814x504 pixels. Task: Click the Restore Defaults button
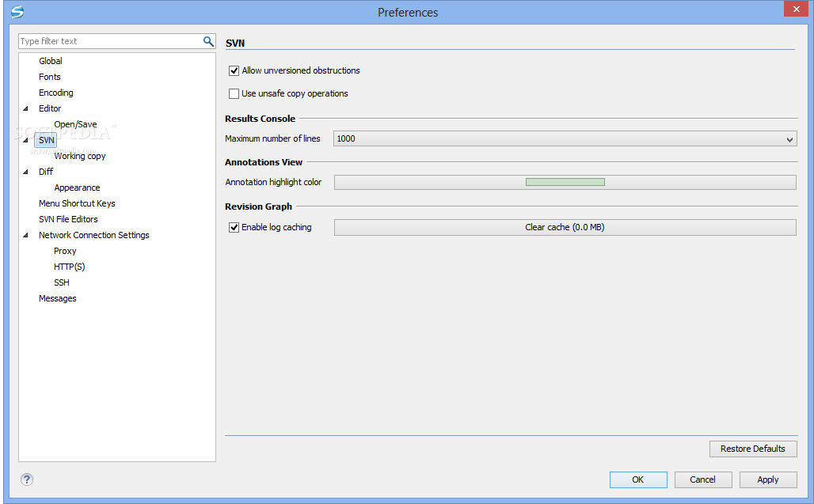753,449
